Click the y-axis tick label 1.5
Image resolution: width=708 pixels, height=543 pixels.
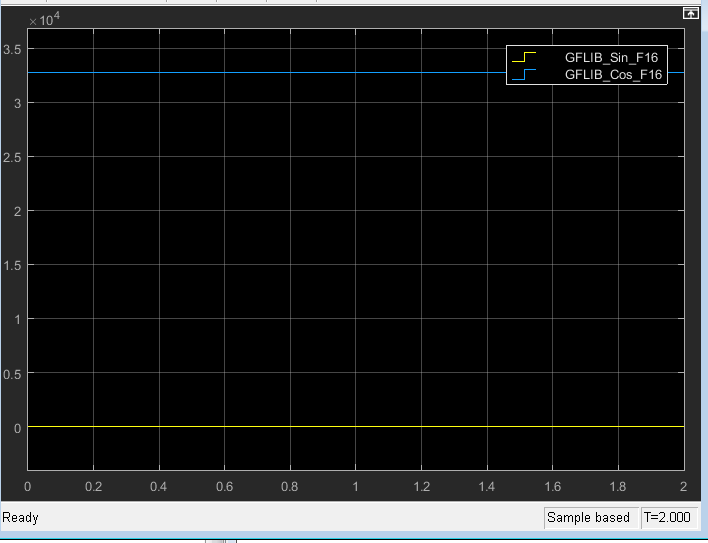(12, 265)
